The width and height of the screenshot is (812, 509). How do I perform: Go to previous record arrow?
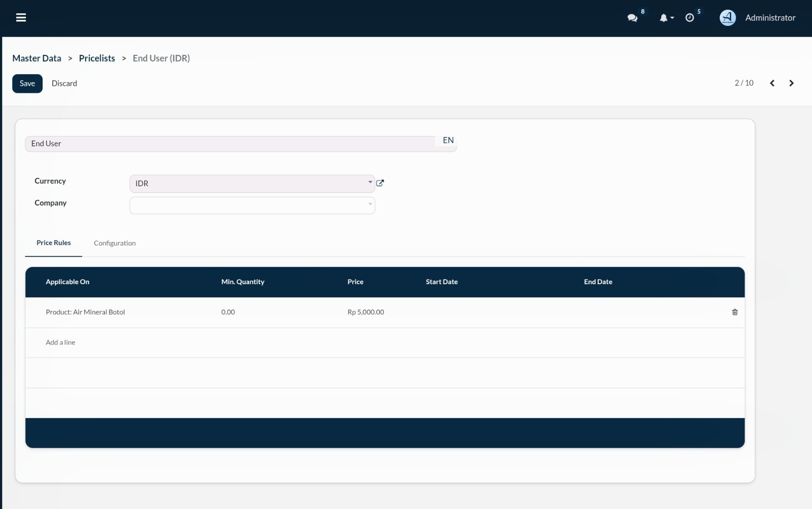pos(772,83)
